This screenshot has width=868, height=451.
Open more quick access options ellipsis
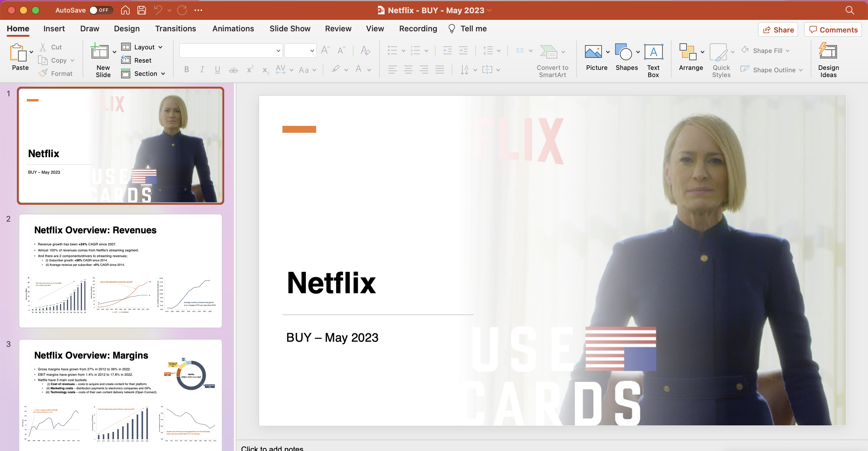198,10
